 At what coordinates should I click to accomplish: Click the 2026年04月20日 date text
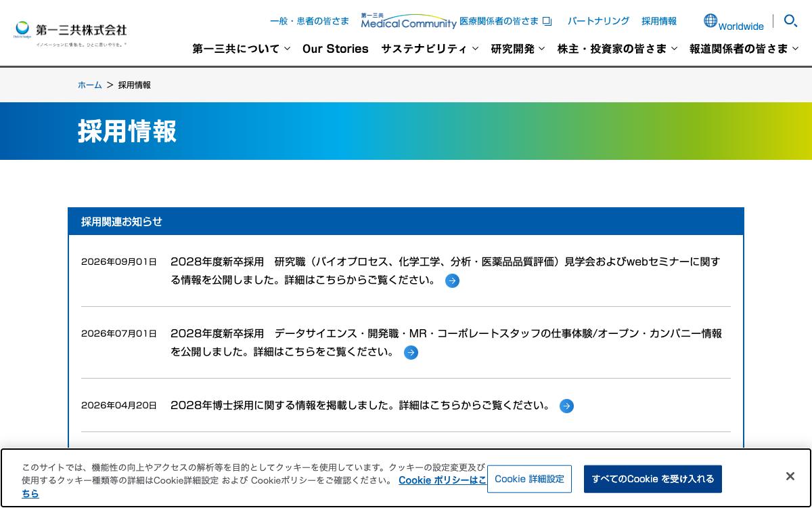[x=119, y=406]
